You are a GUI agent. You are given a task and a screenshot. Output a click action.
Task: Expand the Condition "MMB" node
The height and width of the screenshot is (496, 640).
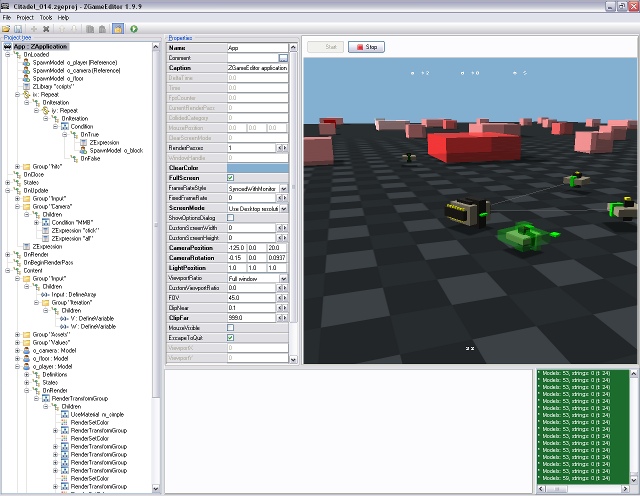click(36, 222)
